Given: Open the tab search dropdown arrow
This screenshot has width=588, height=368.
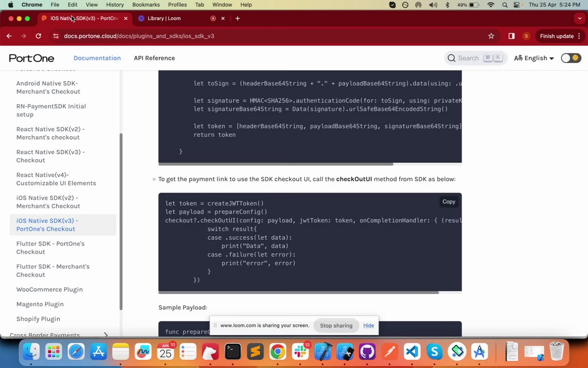Looking at the screenshot, I should point(580,18).
